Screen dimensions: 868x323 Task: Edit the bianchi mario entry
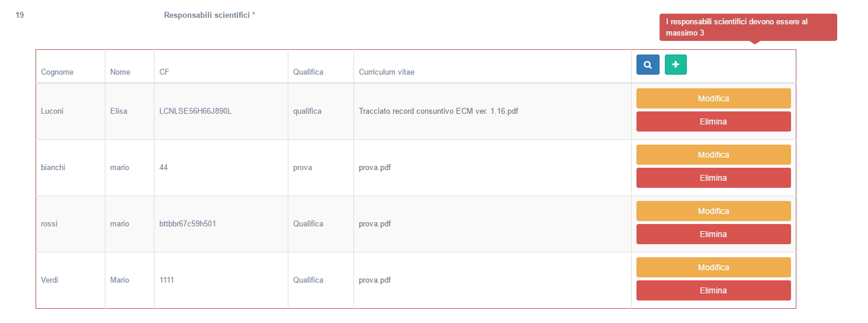pos(713,155)
